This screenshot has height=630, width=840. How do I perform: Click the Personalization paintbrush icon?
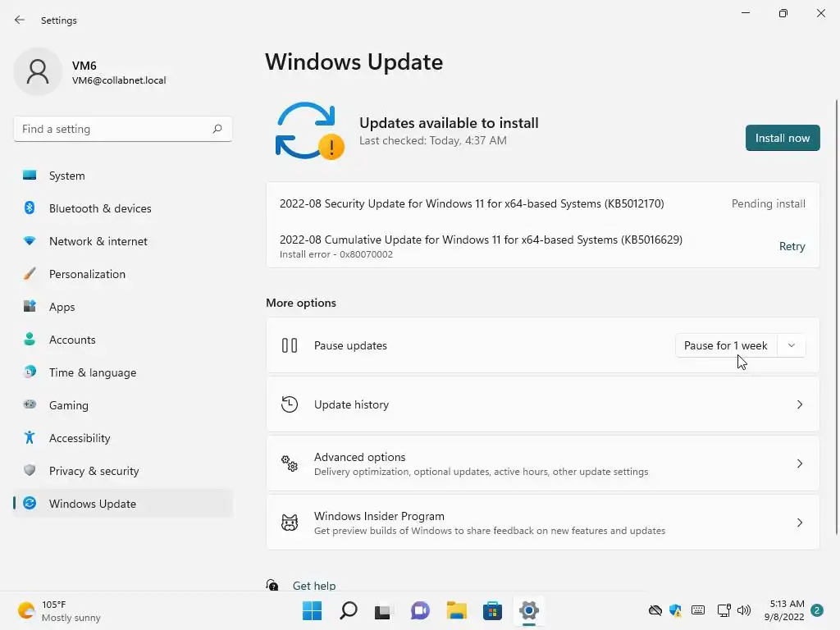point(30,274)
